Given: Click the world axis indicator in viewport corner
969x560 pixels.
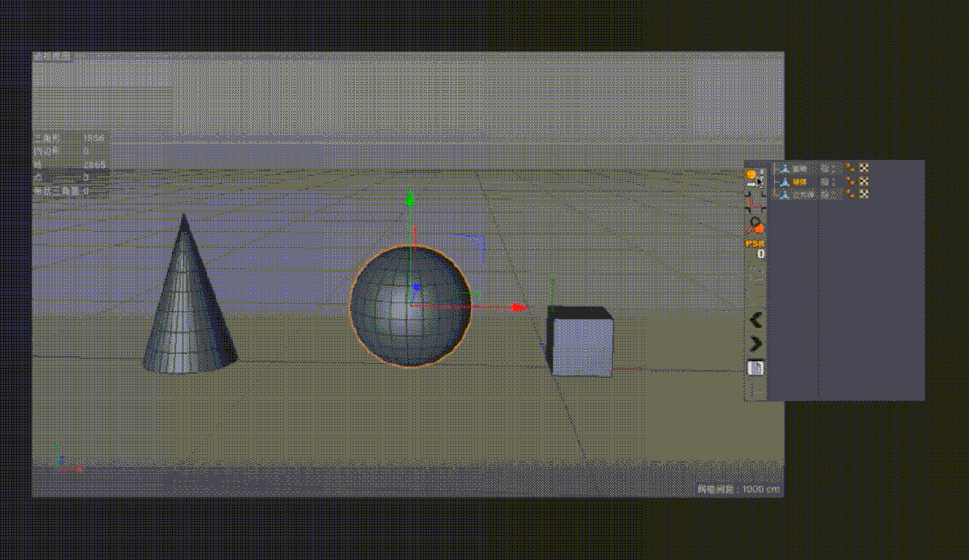Looking at the screenshot, I should point(66,458).
